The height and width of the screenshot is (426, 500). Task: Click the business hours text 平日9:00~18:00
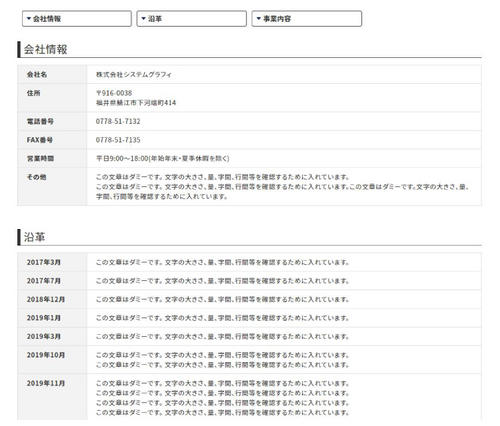pos(122,158)
